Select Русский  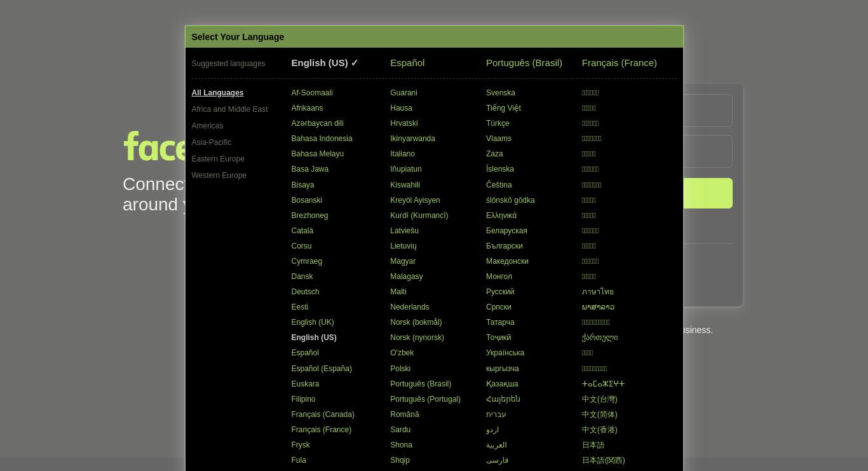[500, 292]
